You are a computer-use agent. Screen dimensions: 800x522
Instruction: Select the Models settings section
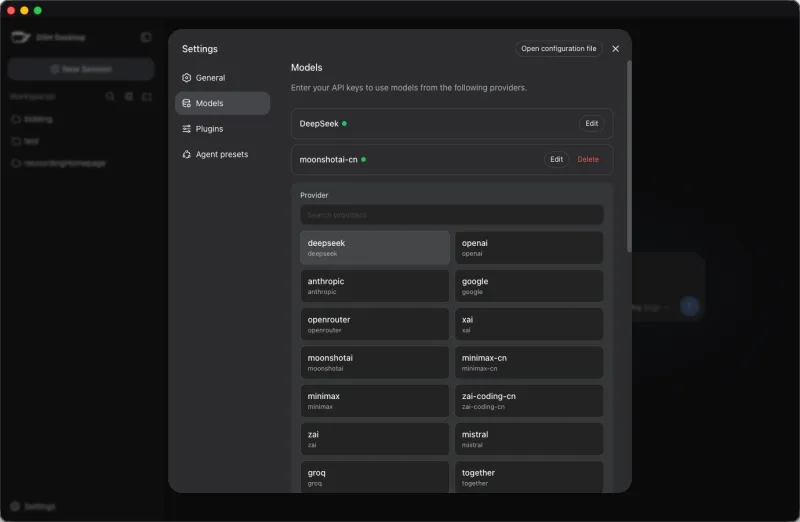click(222, 103)
